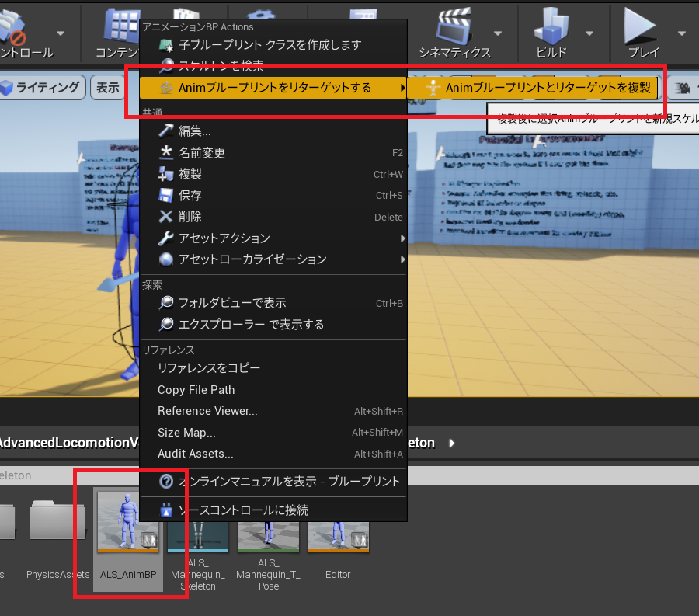Click the ソースコントロールに接続 plug icon
This screenshot has width=699, height=616.
[x=166, y=510]
